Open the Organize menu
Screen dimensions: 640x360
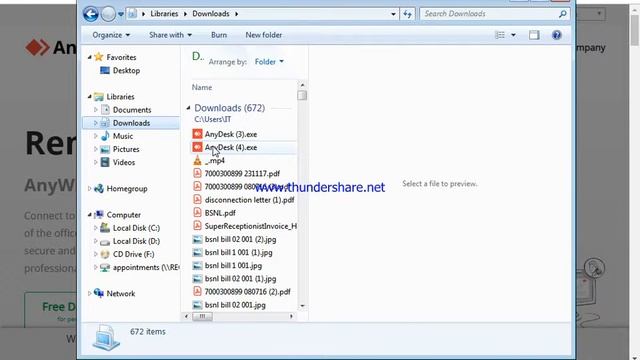pyautogui.click(x=111, y=35)
